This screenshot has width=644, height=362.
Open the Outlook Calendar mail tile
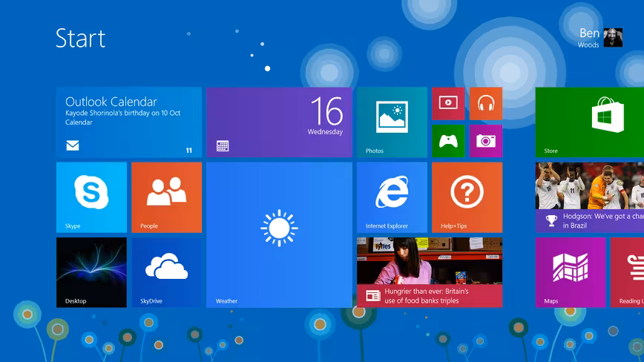129,122
